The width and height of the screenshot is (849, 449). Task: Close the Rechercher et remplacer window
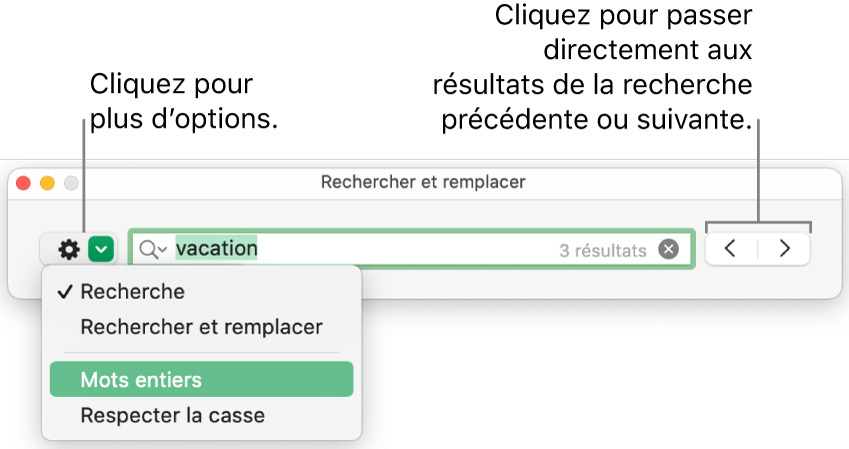point(25,184)
